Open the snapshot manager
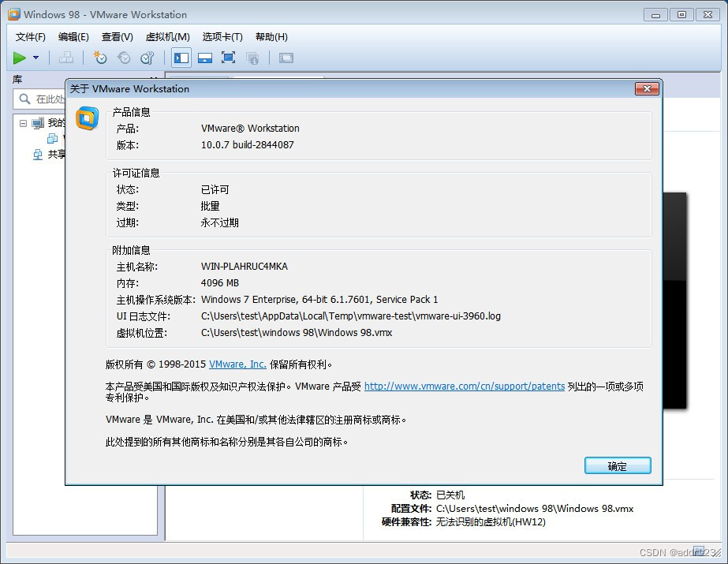The height and width of the screenshot is (564, 728). [x=147, y=58]
